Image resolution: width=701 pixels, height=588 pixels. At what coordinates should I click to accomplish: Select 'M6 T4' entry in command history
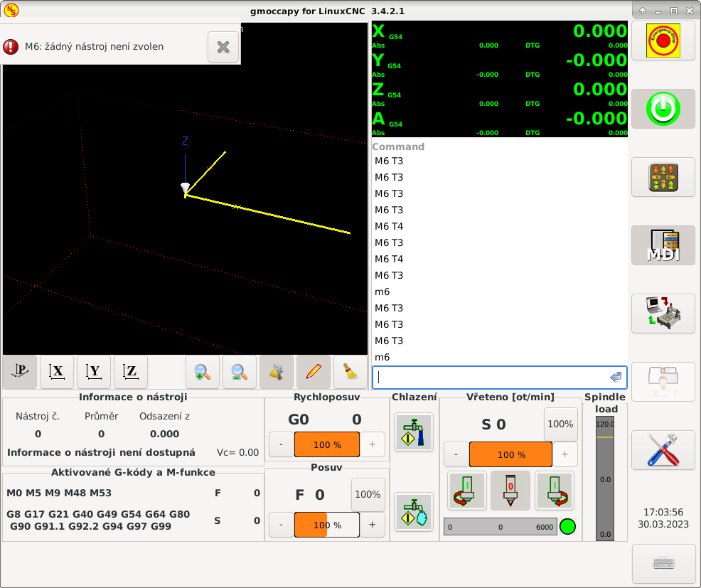(x=389, y=226)
